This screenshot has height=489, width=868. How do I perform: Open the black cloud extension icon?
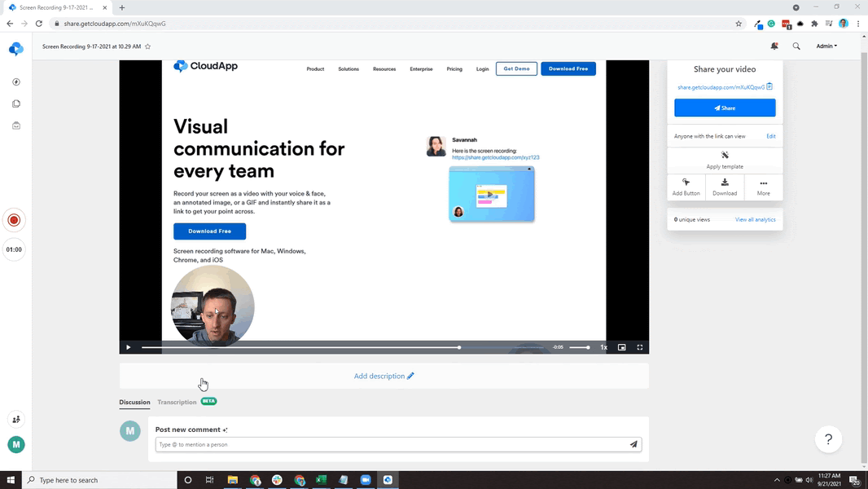800,24
